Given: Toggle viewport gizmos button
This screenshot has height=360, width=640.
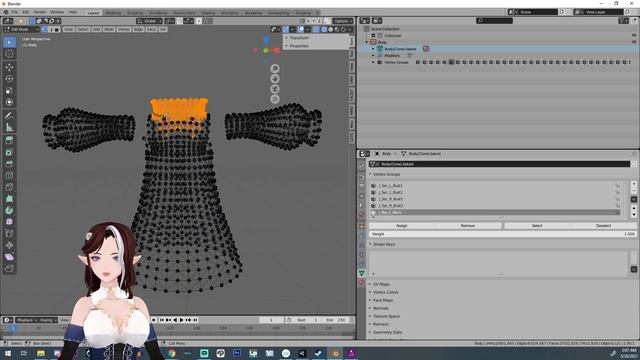Looking at the screenshot, I should point(286,29).
